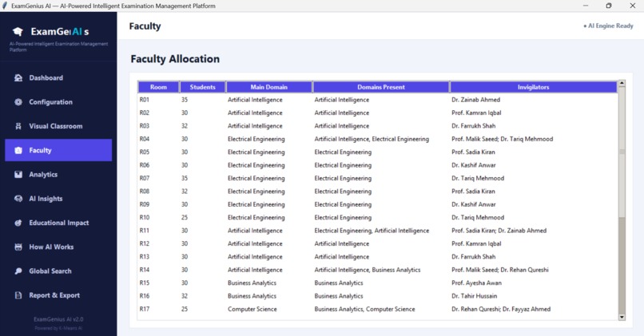Viewport: 644px width, 336px height.
Task: Click the Dashboard house icon
Action: (x=18, y=78)
